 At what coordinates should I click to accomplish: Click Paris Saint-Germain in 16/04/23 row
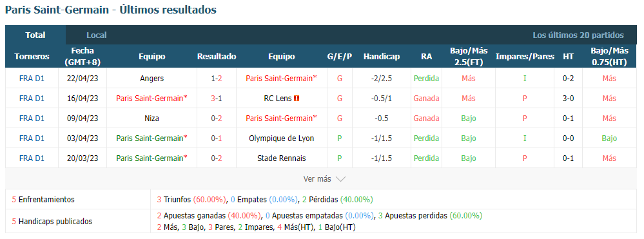click(151, 99)
